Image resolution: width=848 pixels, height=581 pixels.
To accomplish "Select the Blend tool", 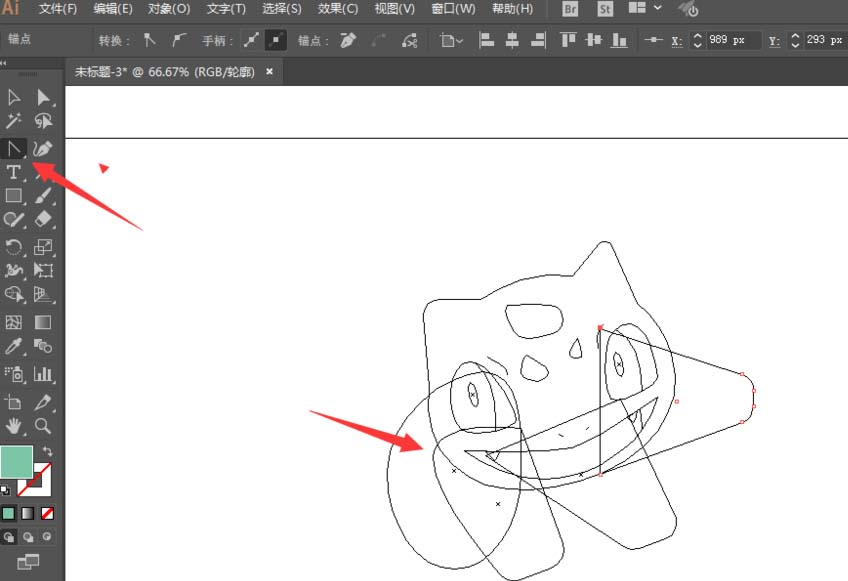I will point(43,346).
